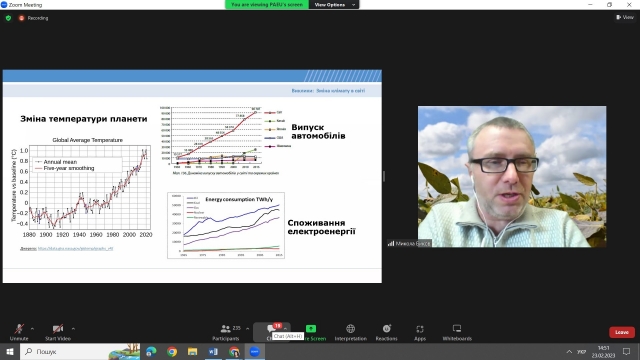Expand chat options arrow
640x360 pixels.
[x=285, y=328]
